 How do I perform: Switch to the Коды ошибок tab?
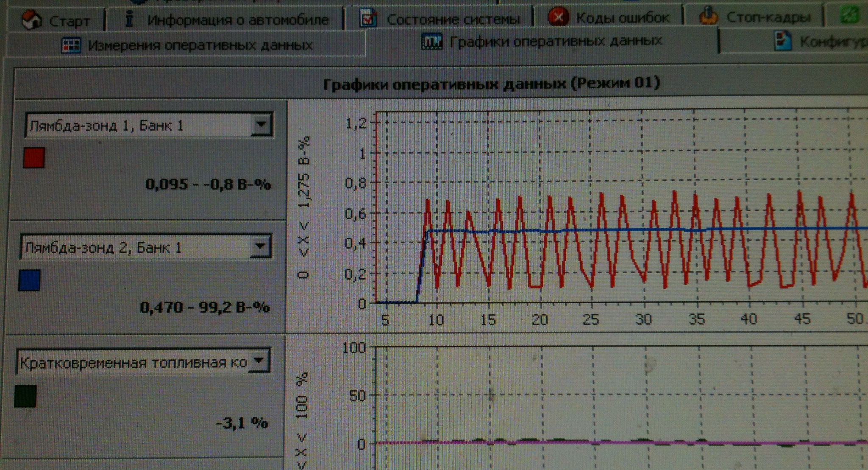pyautogui.click(x=622, y=18)
